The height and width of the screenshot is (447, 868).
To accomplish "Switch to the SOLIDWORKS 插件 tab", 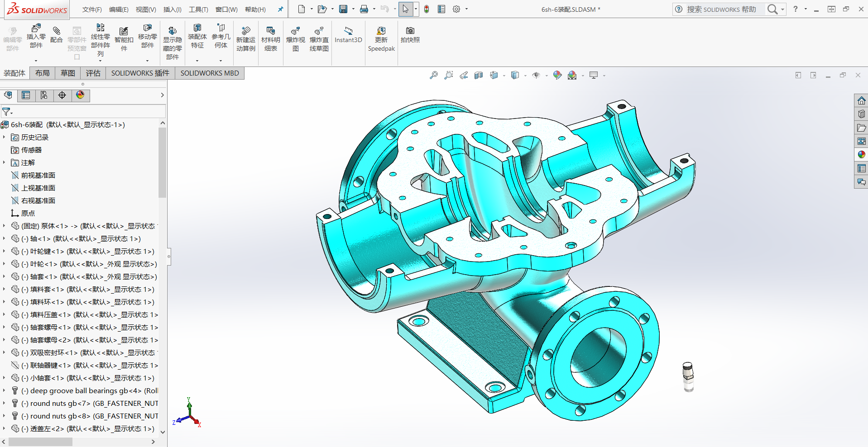I will point(140,73).
